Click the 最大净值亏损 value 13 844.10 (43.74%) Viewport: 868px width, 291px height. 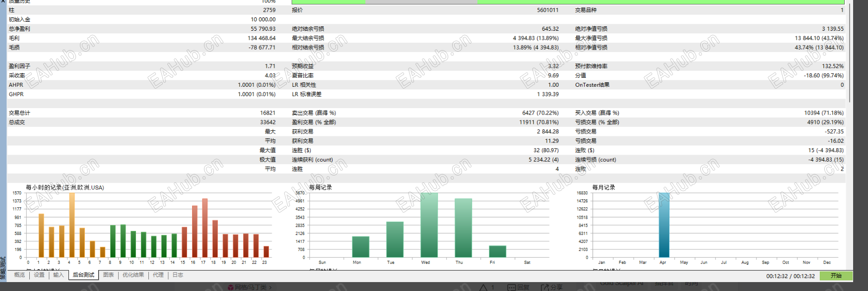click(x=819, y=38)
